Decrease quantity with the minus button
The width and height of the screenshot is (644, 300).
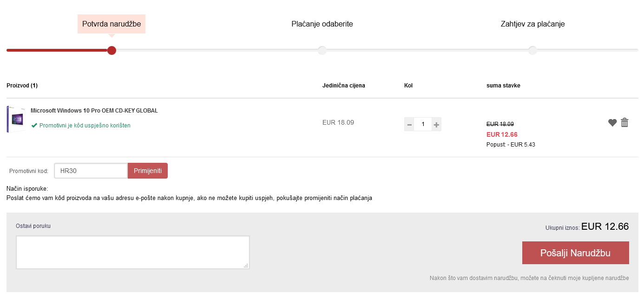[x=409, y=124]
